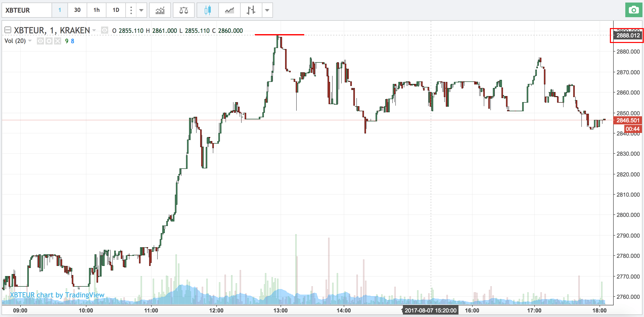The width and height of the screenshot is (644, 317).
Task: Switch to Area chart style
Action: click(229, 10)
